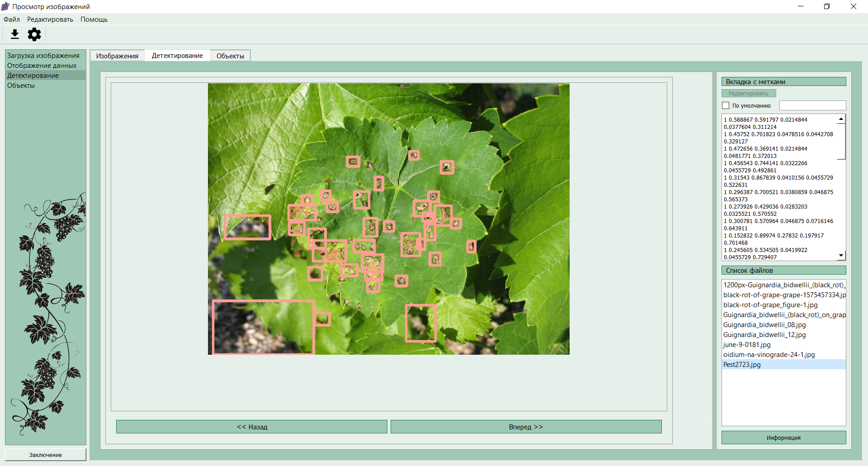Open the 'Помощь' menu

[x=94, y=19]
